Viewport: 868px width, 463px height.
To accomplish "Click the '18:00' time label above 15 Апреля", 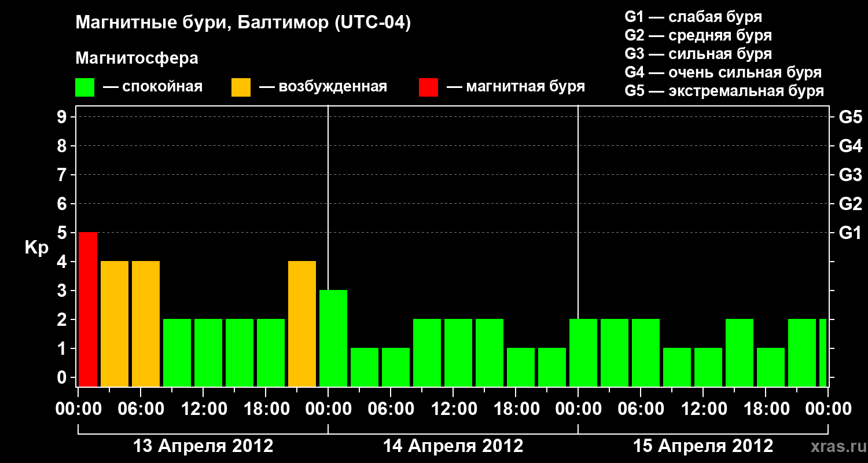I will (x=766, y=409).
